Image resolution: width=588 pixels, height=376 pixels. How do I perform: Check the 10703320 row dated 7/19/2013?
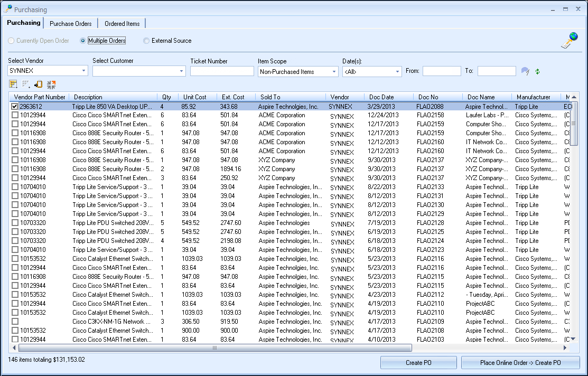(x=15, y=223)
